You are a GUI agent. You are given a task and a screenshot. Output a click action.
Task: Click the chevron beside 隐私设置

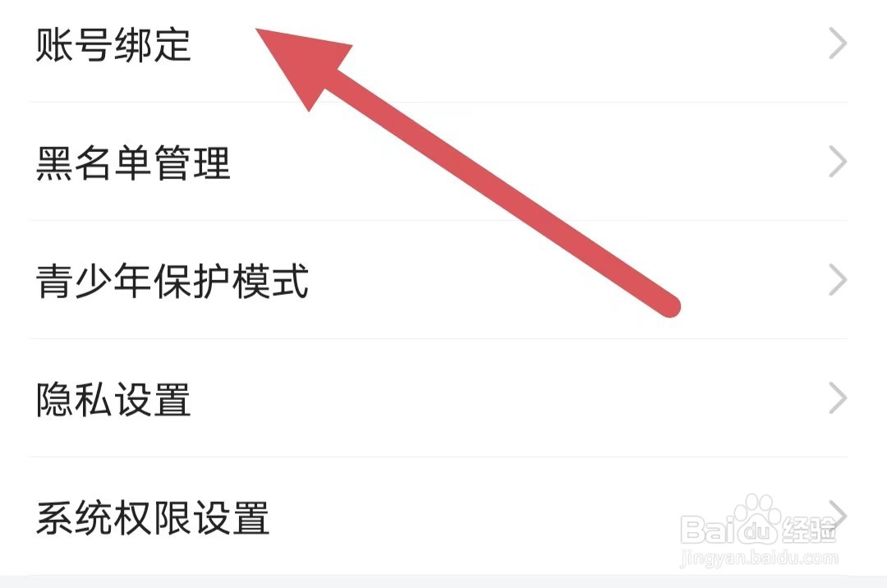(x=838, y=398)
